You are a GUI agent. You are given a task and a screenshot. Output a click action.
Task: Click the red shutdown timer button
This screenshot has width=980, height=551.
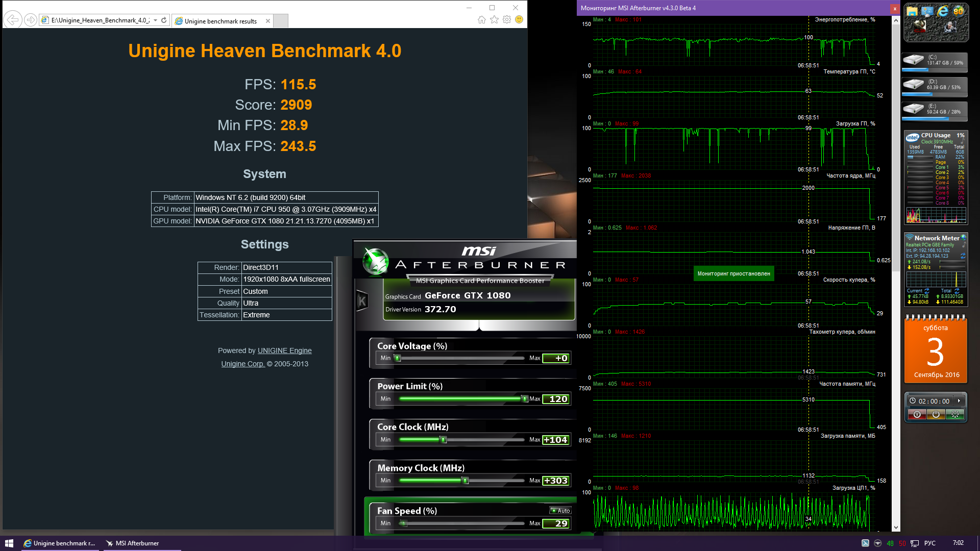[917, 414]
